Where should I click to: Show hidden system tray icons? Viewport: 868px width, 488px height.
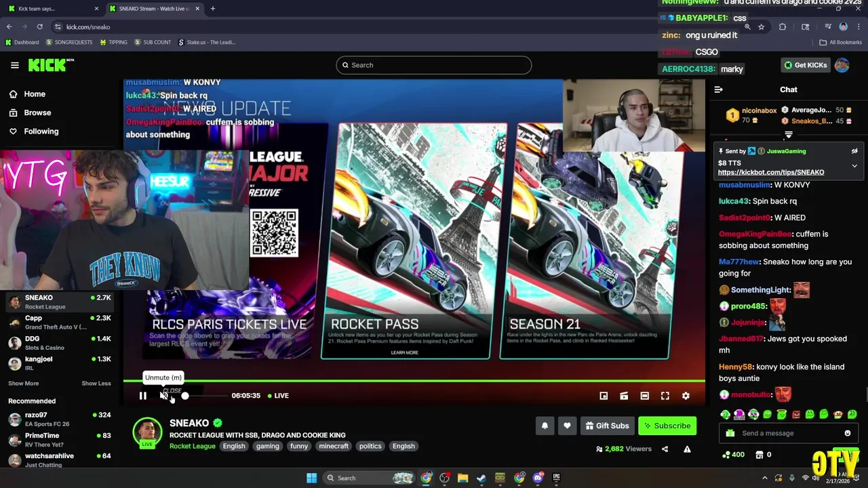764,478
